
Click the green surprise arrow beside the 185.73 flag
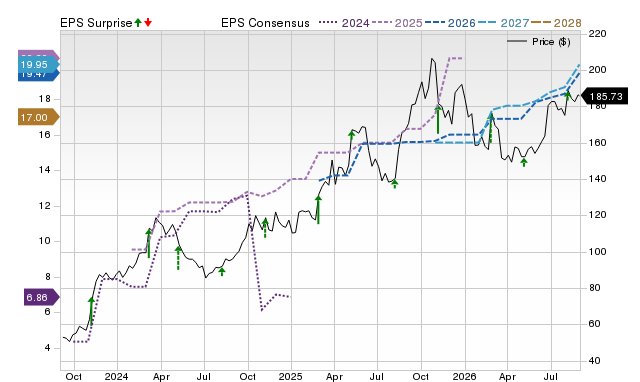pos(567,97)
